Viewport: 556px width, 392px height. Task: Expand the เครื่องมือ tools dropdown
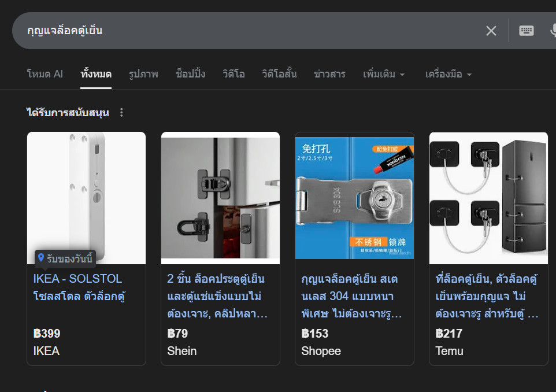point(448,74)
